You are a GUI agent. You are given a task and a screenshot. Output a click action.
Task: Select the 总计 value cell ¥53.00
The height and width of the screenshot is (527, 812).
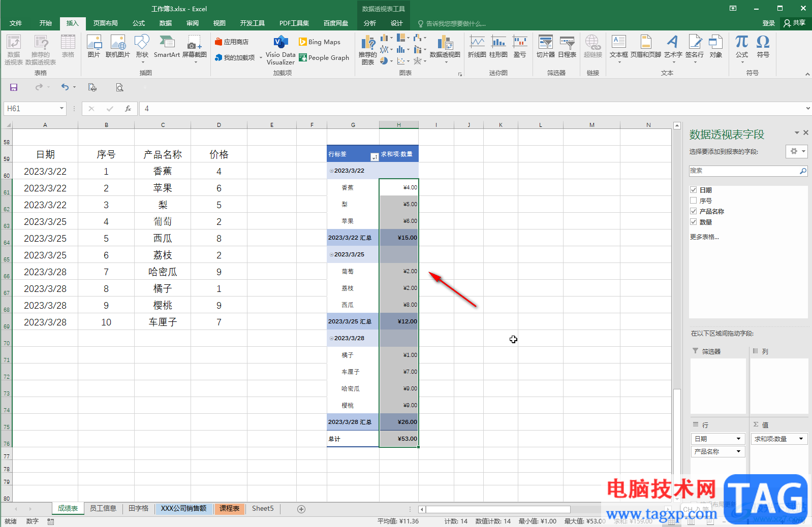pos(399,439)
